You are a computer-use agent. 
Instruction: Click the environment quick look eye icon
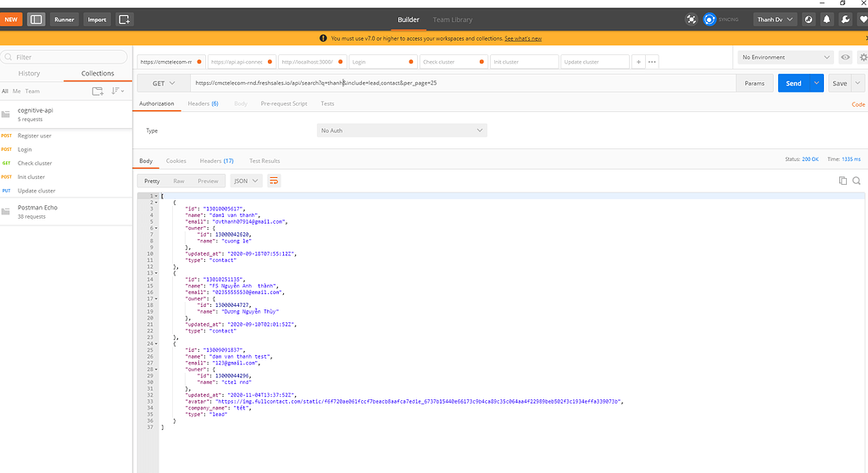(x=845, y=58)
